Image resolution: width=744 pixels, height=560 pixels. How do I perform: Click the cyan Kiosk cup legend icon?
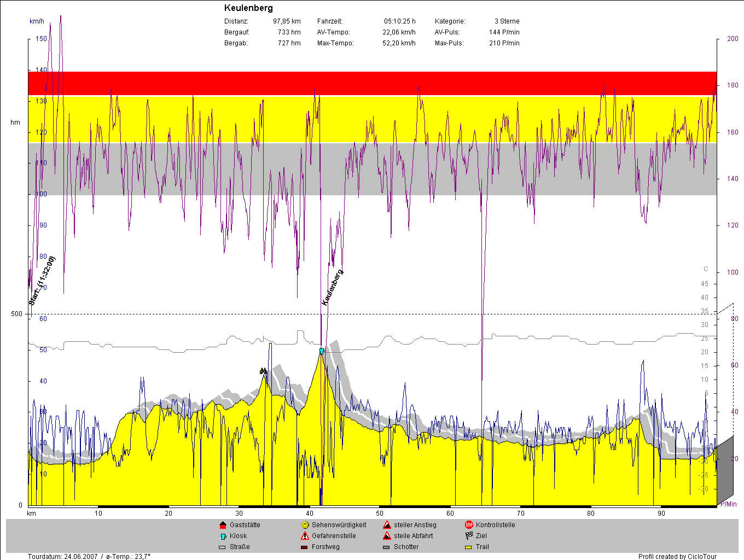coord(223,536)
